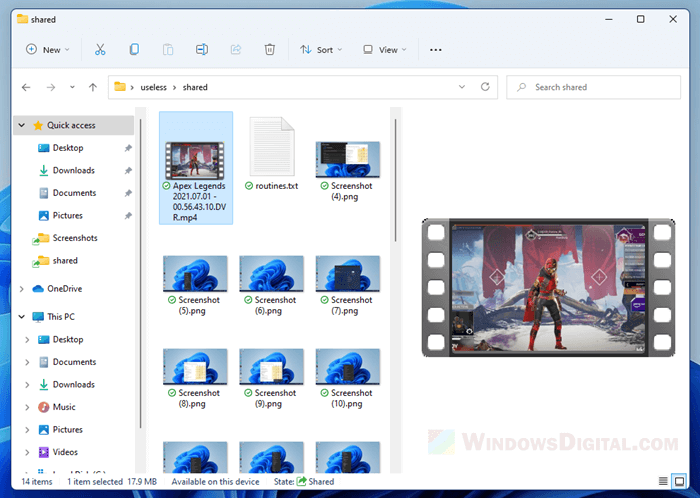
Task: Click the pin icon beside Downloads
Action: (128, 170)
